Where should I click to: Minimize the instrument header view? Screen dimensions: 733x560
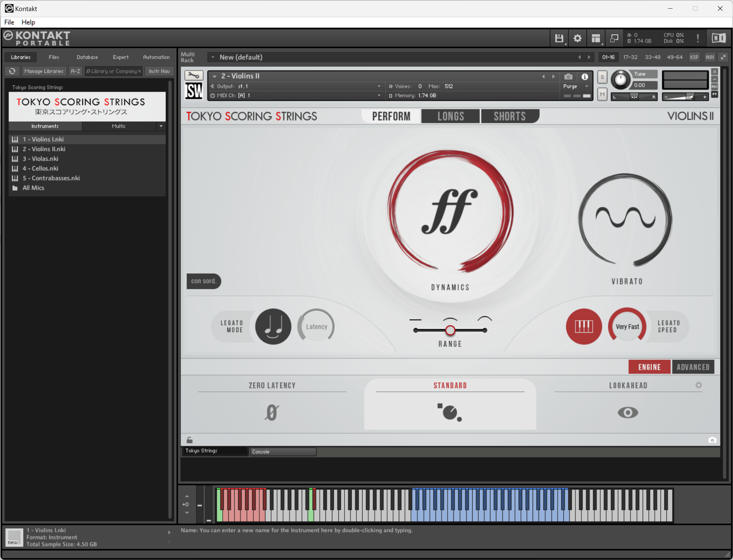(x=714, y=79)
